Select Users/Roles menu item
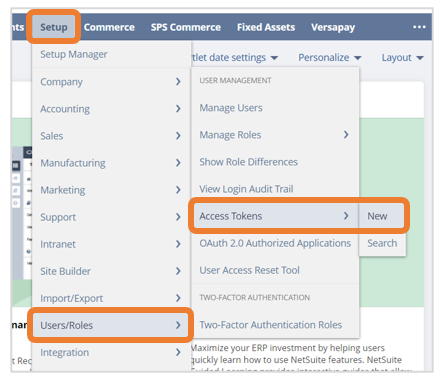The image size is (443, 378). click(111, 325)
